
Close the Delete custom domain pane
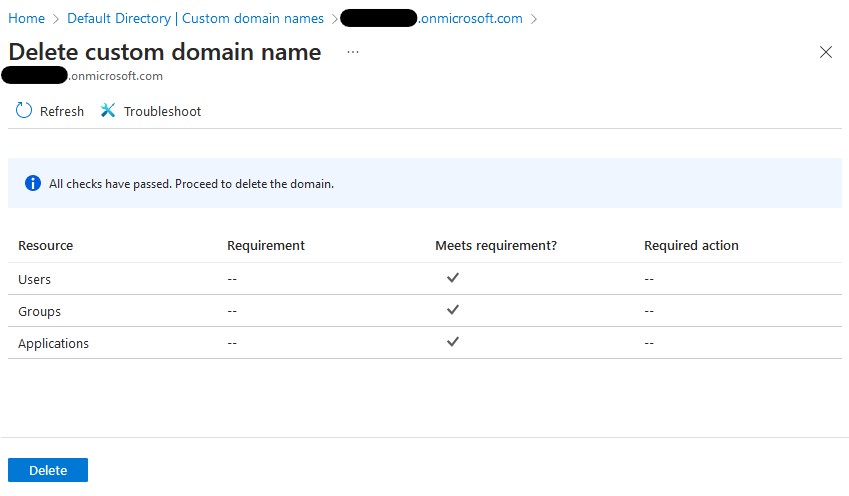tap(825, 52)
